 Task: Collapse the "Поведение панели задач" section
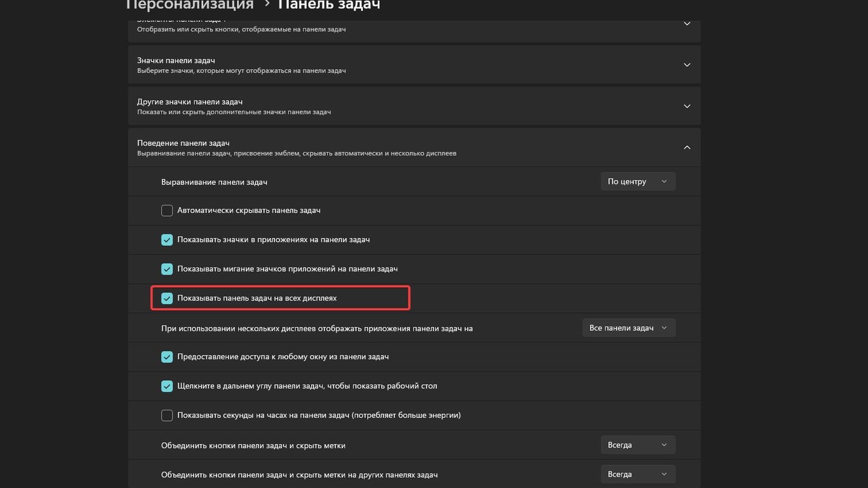tap(687, 148)
